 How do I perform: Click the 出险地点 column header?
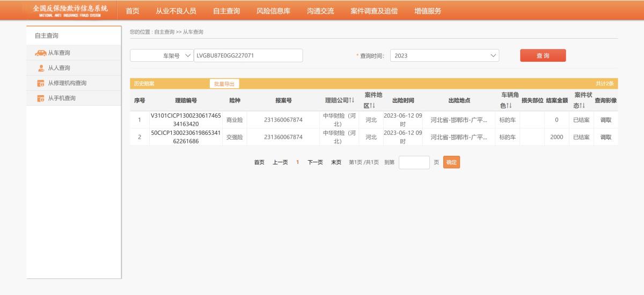tap(459, 100)
